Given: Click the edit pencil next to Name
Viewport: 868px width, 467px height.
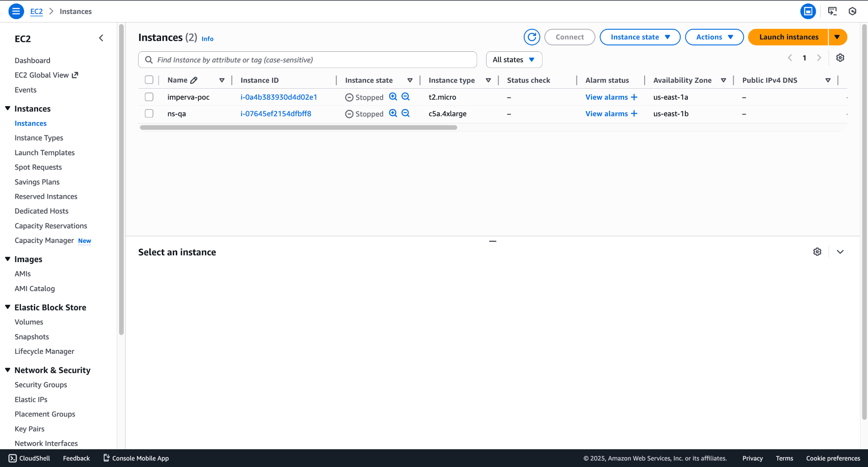Looking at the screenshot, I should [194, 80].
